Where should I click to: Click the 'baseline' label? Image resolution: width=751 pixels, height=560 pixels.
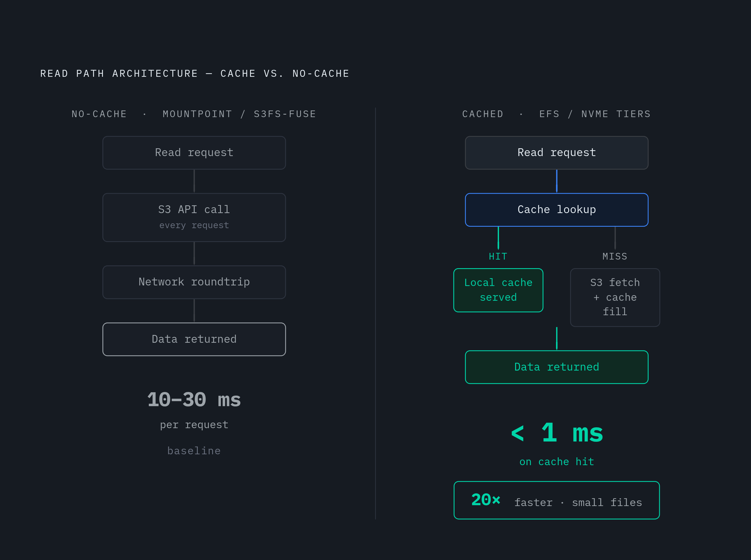(194, 451)
